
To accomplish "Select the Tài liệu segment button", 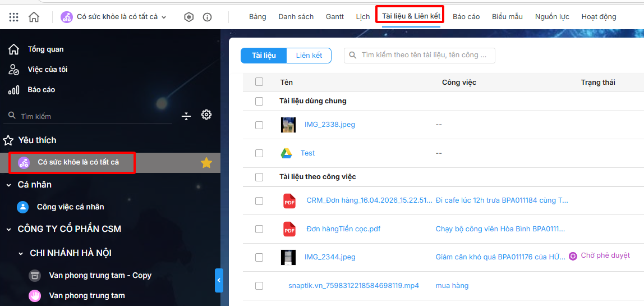I will point(264,56).
